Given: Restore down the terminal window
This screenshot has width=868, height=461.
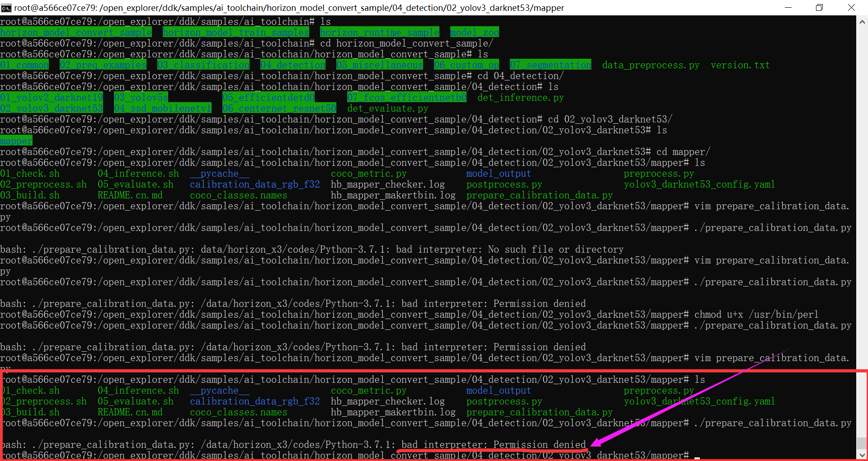Looking at the screenshot, I should coord(819,8).
